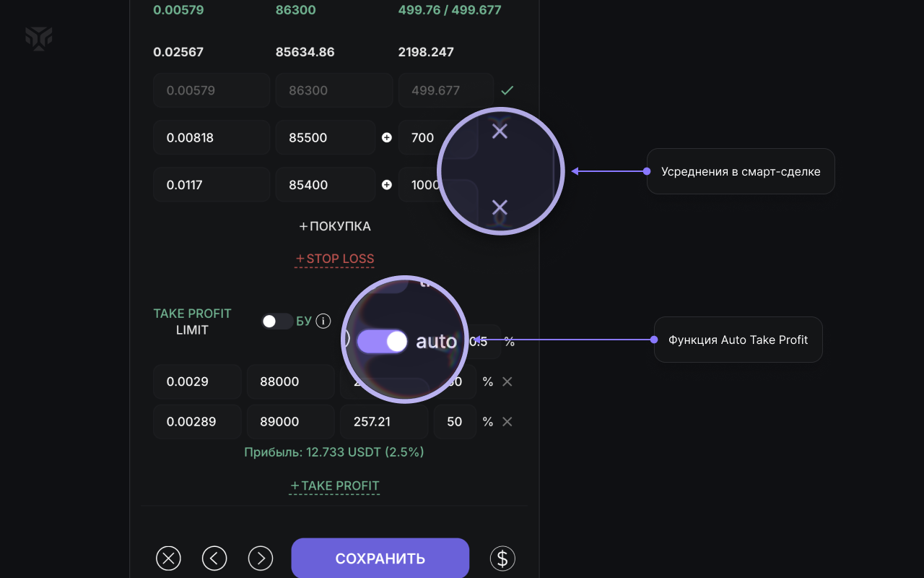Click the green checkmark next to 499.677

pos(507,90)
